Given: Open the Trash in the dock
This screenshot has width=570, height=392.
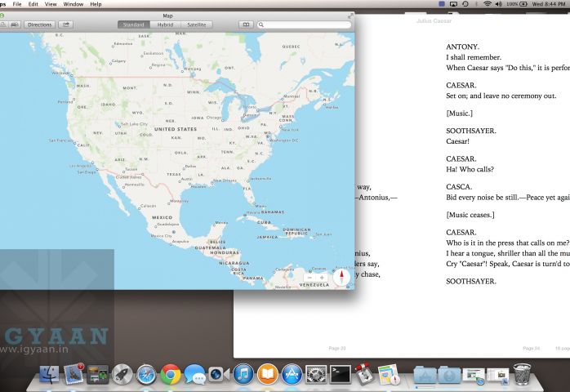Looking at the screenshot, I should click(x=522, y=374).
